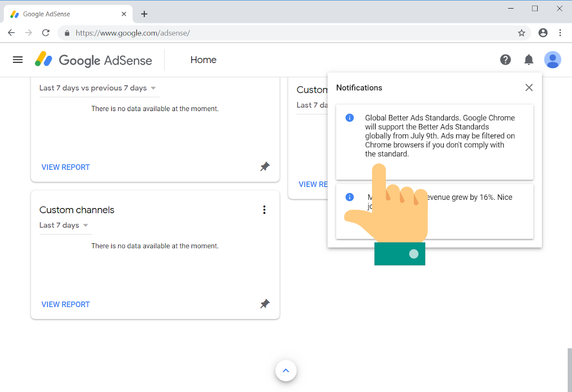Click the address bar URL field

tap(295, 33)
